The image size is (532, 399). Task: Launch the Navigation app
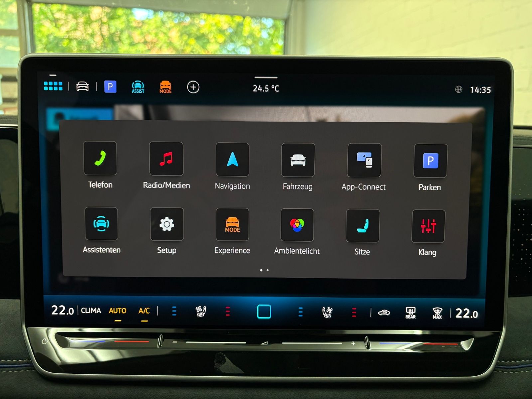click(x=232, y=160)
